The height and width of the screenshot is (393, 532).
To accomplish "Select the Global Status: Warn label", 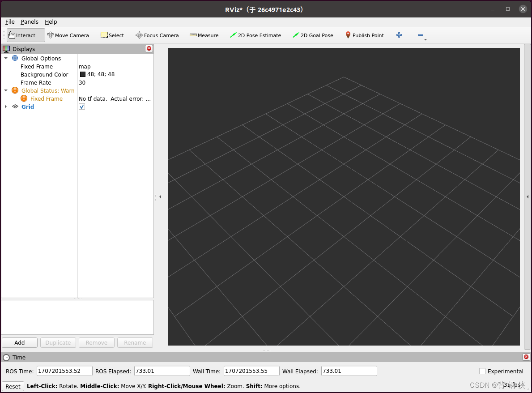I will click(48, 90).
